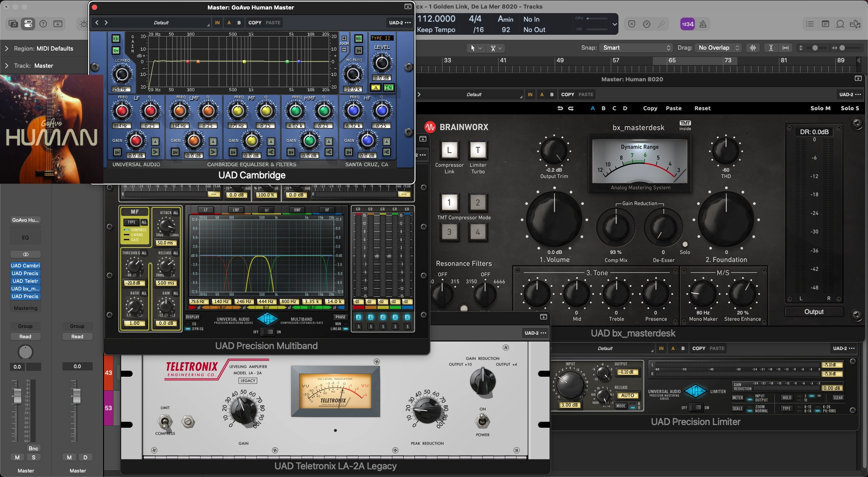Open the Browsers media icon
The height and width of the screenshot is (477, 868).
click(855, 24)
